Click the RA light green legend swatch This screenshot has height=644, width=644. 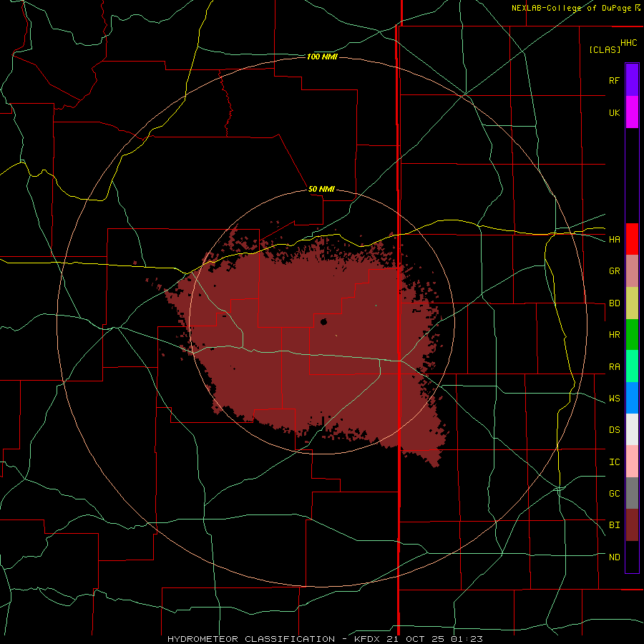632,366
